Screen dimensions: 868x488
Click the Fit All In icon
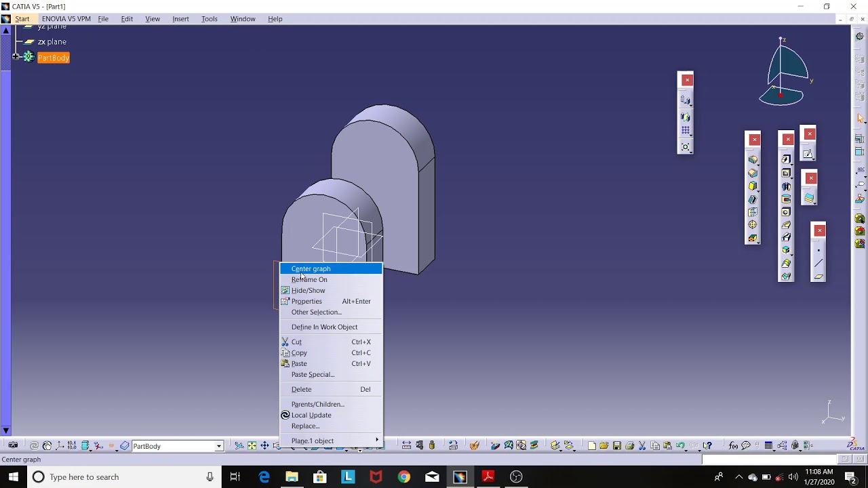click(x=252, y=445)
